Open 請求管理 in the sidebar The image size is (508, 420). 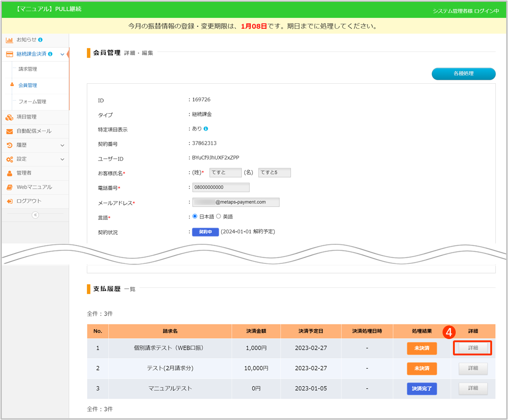28,69
